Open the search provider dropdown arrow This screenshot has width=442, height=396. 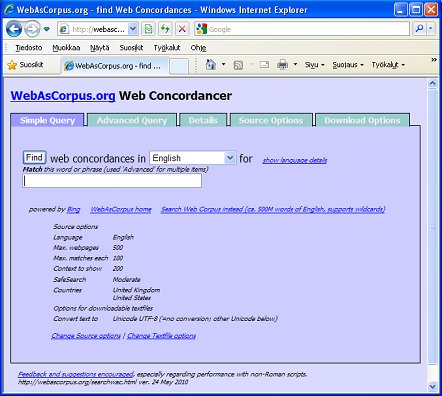click(431, 29)
